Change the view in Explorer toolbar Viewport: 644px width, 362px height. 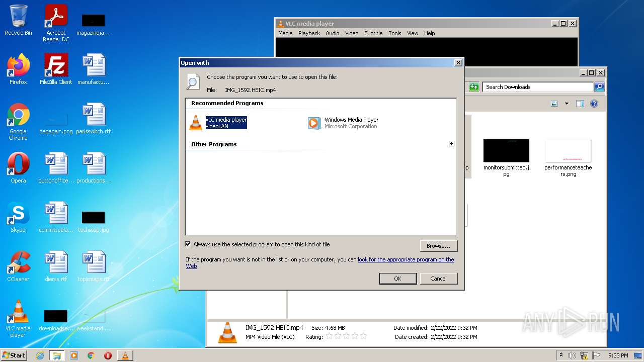554,104
